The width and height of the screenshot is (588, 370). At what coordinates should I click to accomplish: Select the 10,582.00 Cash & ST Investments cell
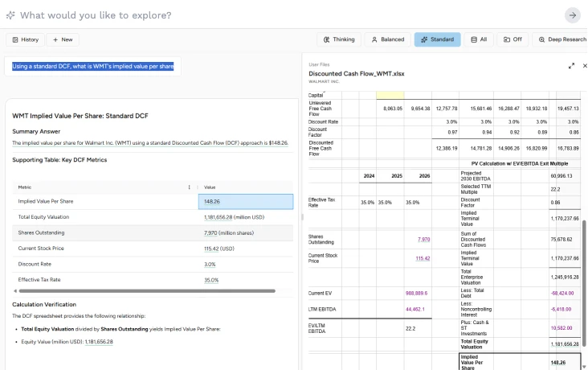561,328
